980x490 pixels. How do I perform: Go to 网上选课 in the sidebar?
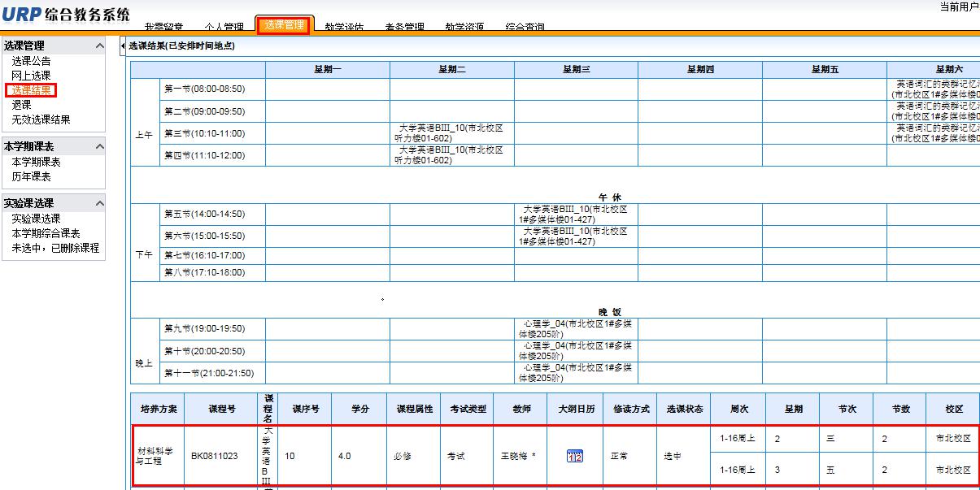[x=31, y=76]
